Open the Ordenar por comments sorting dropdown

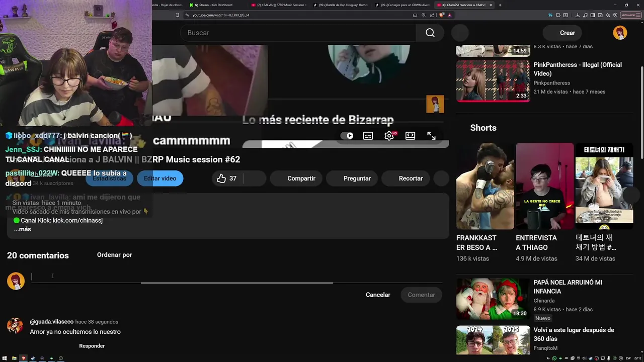pyautogui.click(x=114, y=255)
